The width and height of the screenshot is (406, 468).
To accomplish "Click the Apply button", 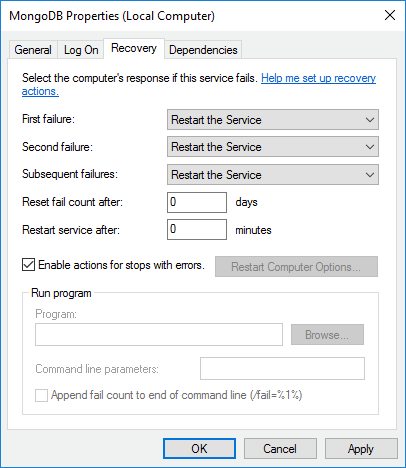I will [x=361, y=449].
